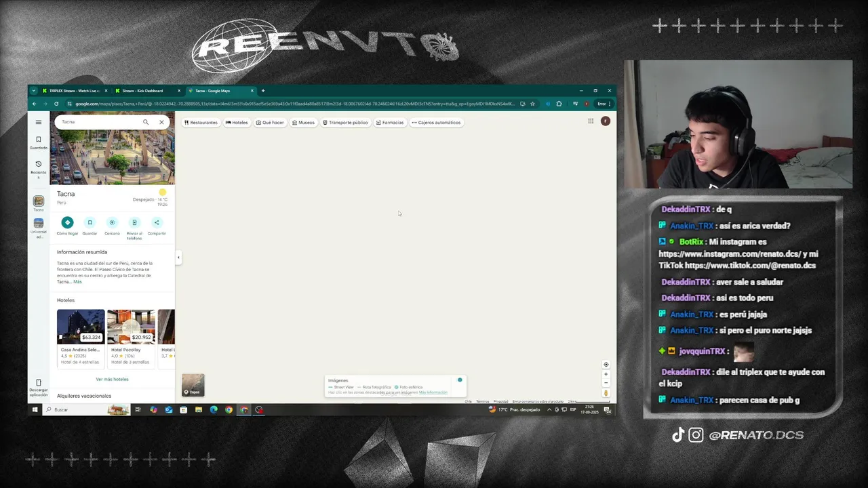Click into the Maps search field containing Tacna
The image size is (868, 488).
[x=98, y=122]
